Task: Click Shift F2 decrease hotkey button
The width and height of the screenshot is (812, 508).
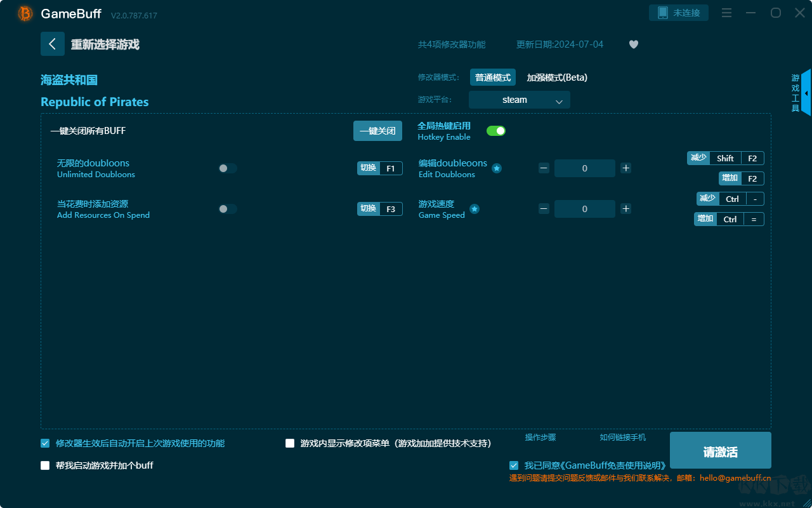Action: click(726, 158)
